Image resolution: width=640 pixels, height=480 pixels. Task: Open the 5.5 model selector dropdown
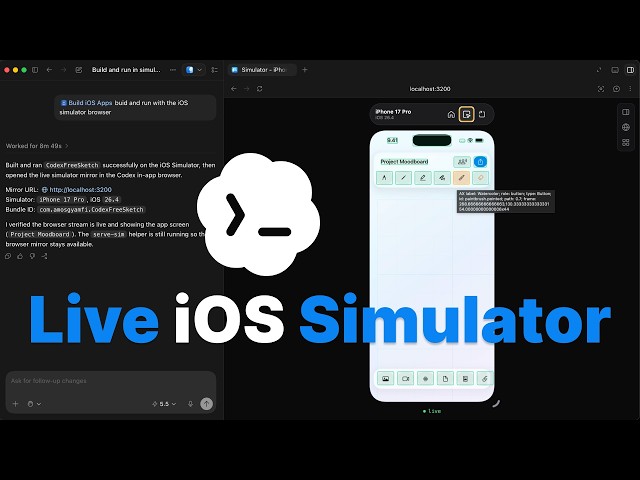pyautogui.click(x=164, y=404)
